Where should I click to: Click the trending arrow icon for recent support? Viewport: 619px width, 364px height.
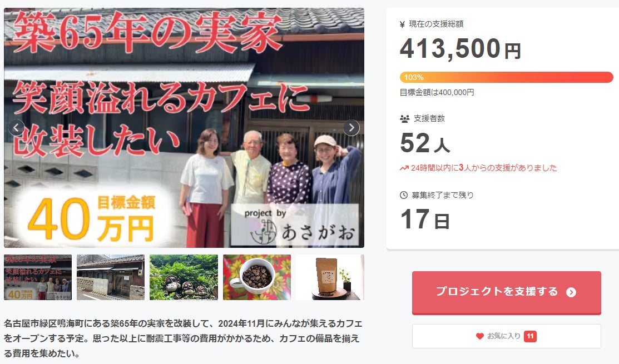coord(404,168)
